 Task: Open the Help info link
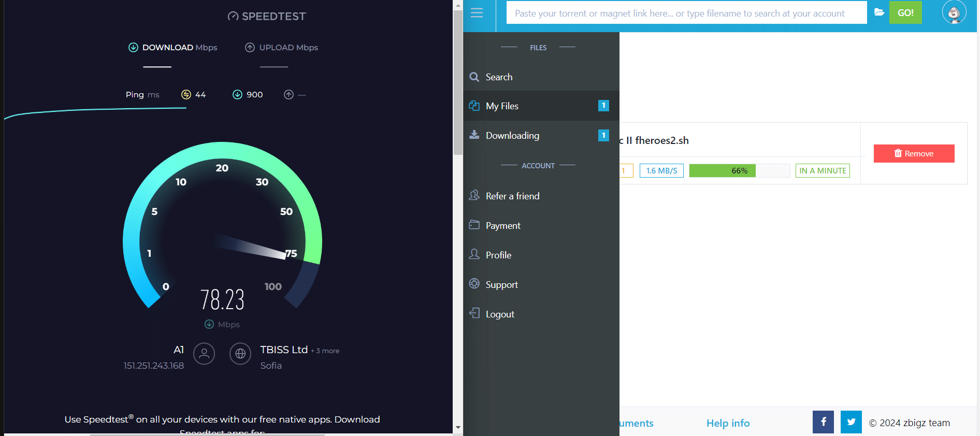coord(728,423)
